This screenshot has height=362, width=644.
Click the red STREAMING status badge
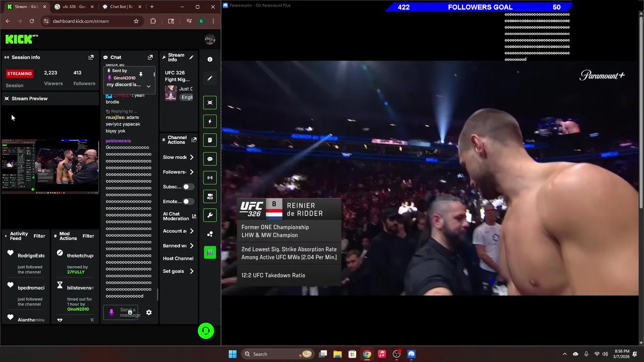tap(20, 73)
